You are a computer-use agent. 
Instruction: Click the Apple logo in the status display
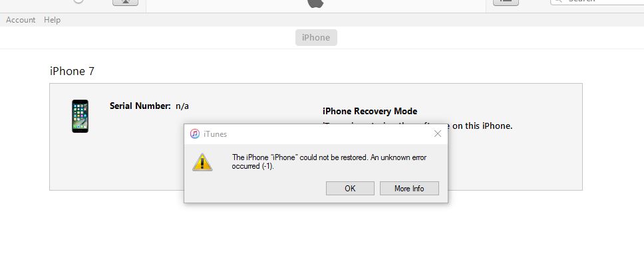click(x=315, y=3)
